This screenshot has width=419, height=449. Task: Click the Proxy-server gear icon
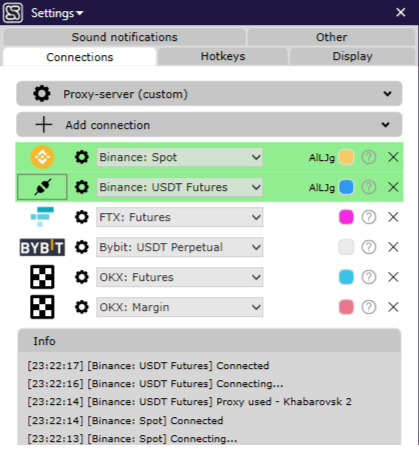click(42, 94)
